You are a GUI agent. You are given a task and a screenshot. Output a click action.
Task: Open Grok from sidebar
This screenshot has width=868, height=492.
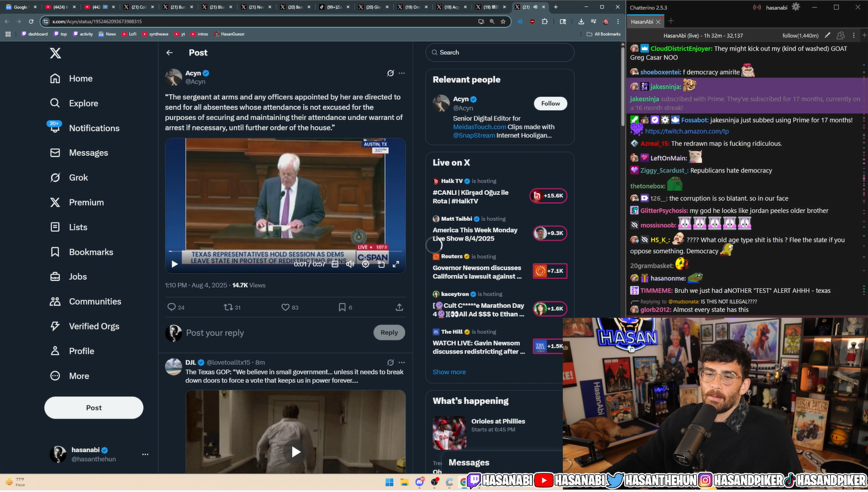pos(69,177)
